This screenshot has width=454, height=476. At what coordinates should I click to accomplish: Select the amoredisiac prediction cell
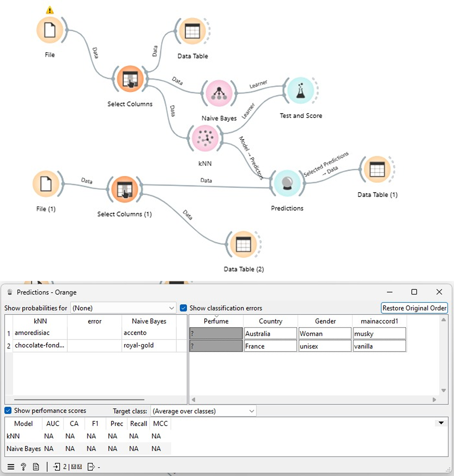40,333
